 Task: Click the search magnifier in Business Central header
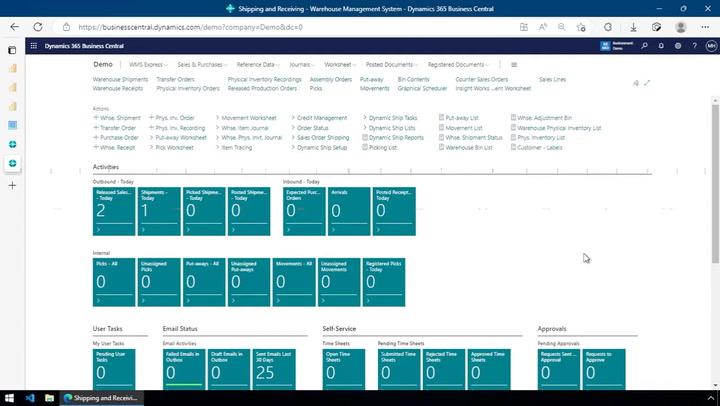tap(645, 46)
